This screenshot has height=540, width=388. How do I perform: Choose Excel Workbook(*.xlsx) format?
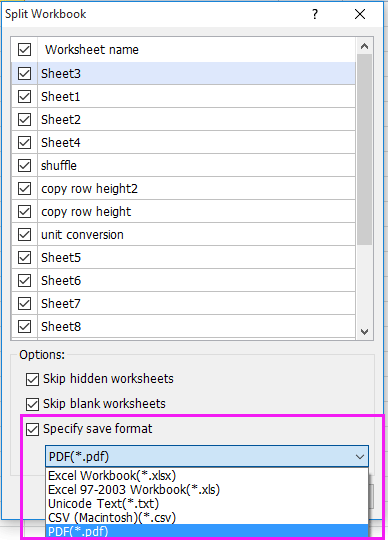click(207, 476)
